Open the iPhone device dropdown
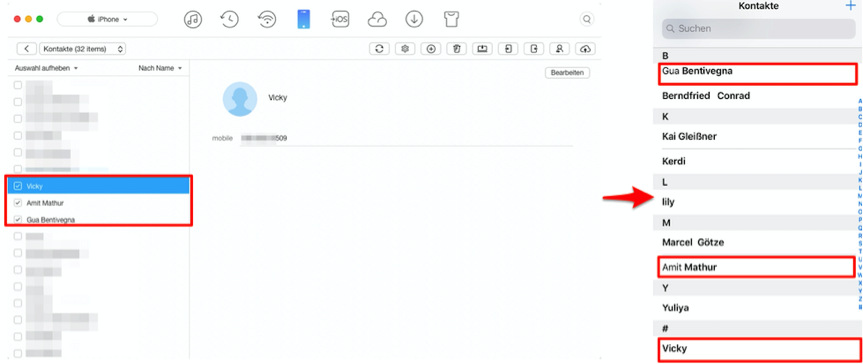Image resolution: width=863 pixels, height=364 pixels. (x=107, y=19)
